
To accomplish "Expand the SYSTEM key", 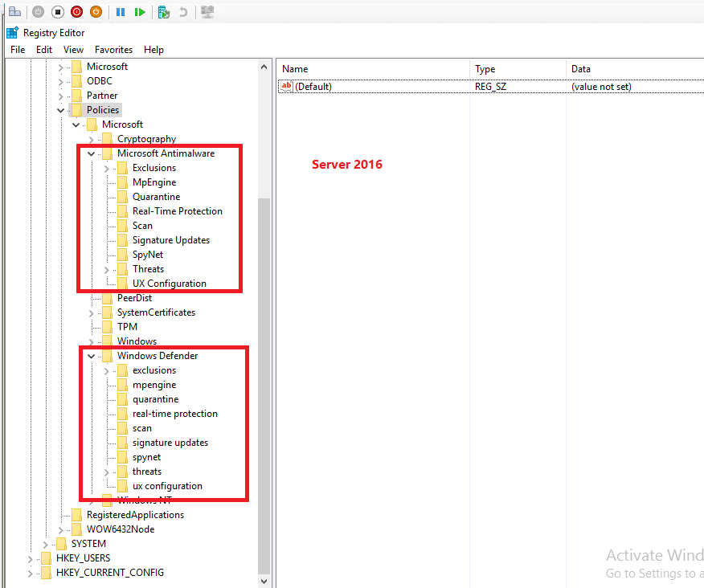I will (x=46, y=545).
